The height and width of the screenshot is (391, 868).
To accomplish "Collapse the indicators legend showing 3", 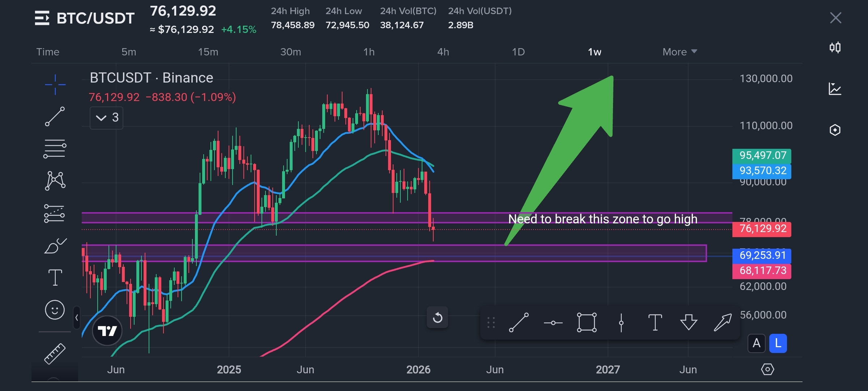I will point(107,118).
